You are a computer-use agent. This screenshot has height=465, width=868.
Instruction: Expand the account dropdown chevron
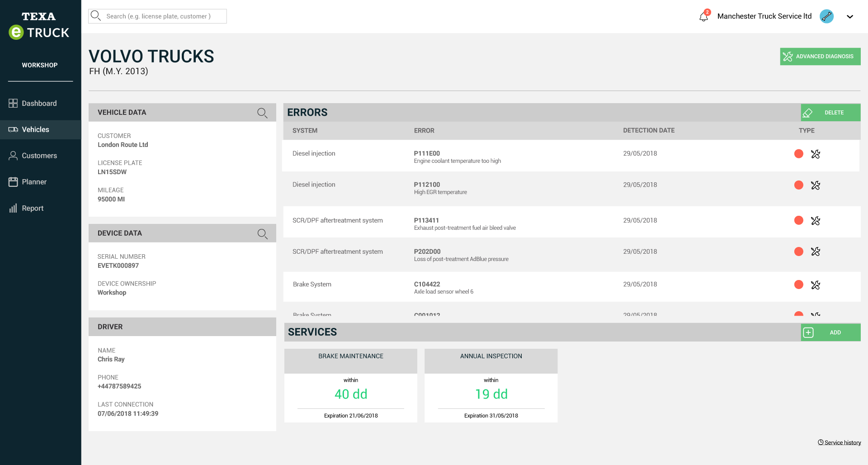[x=850, y=17]
